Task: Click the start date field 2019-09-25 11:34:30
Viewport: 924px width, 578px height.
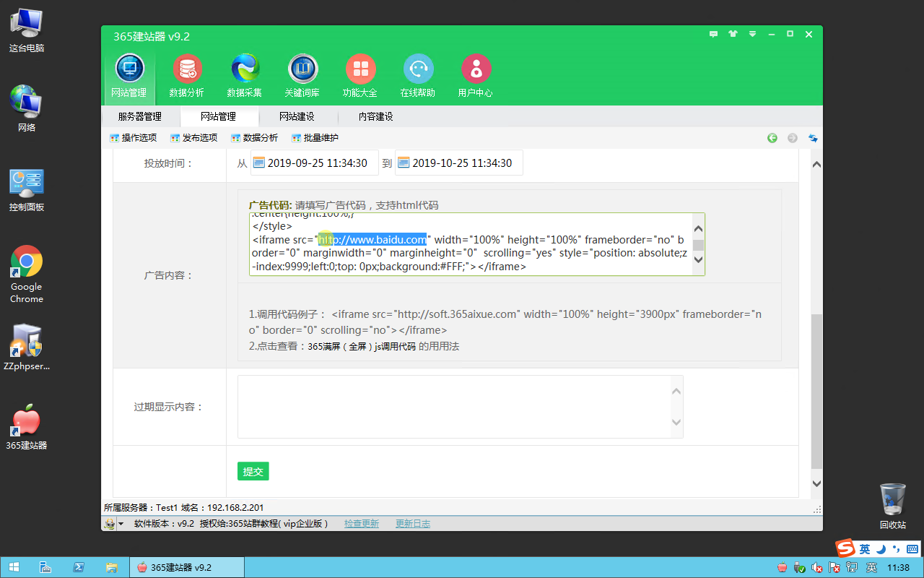Action: 315,163
